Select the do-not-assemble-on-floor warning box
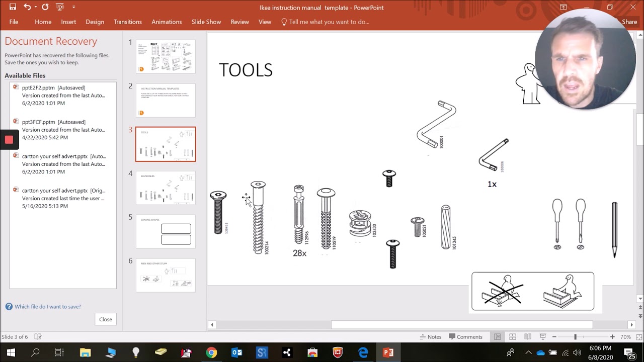Viewport: 644px width, 362px height. click(x=533, y=291)
